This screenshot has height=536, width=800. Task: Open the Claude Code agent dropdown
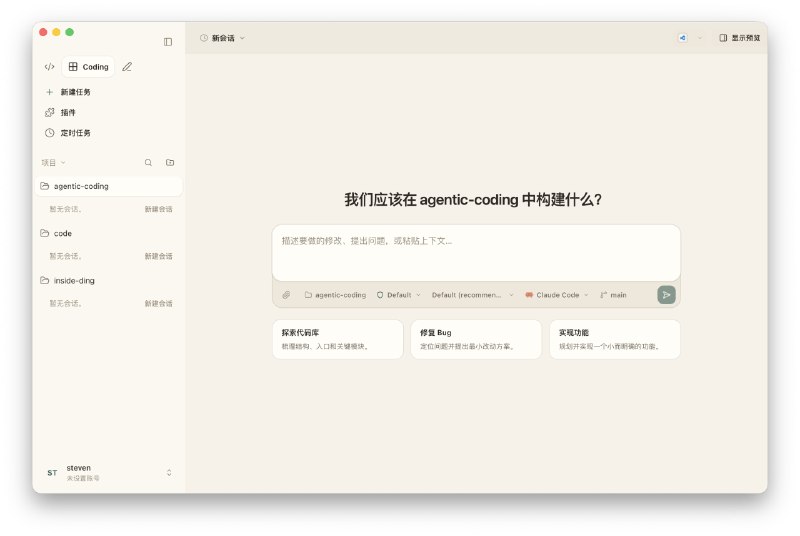(557, 295)
